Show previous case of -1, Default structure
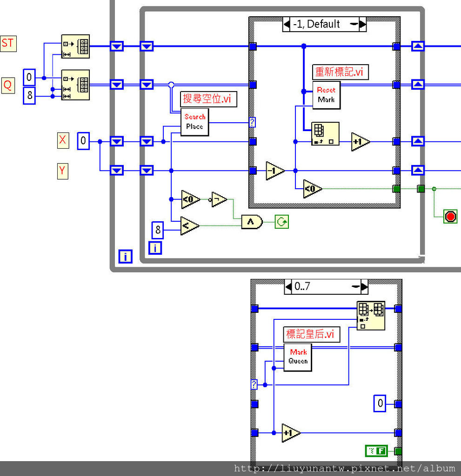Image resolution: width=461 pixels, height=476 pixels. [286, 24]
